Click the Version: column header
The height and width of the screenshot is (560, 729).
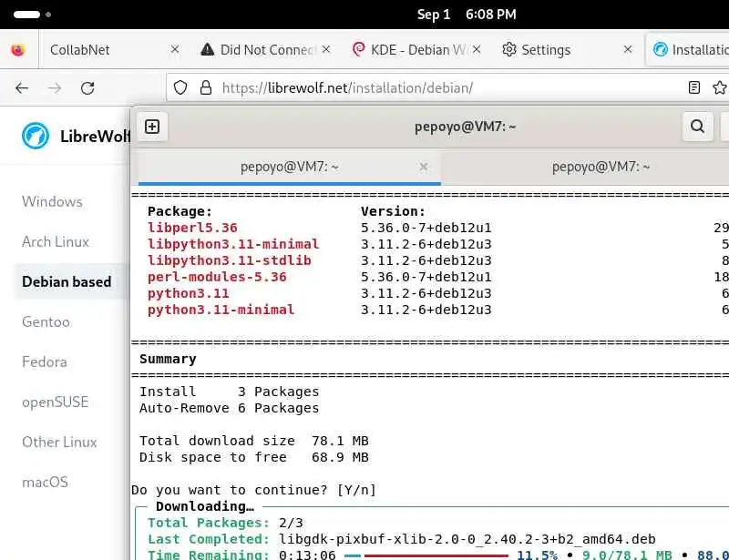393,211
